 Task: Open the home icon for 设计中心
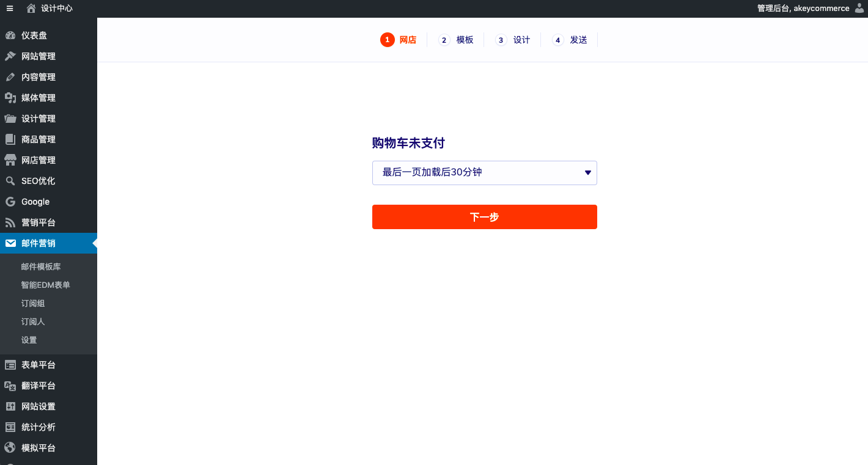click(31, 9)
